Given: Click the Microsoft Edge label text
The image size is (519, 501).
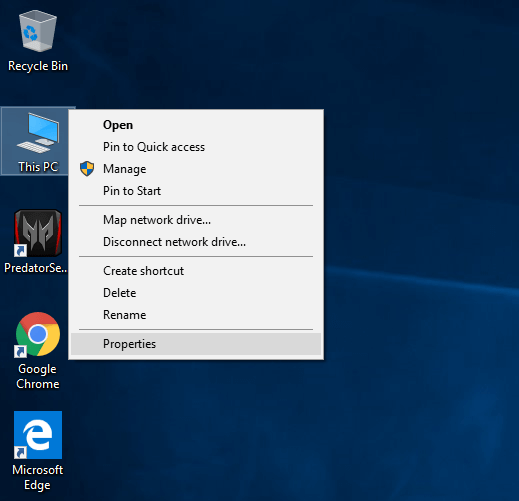Looking at the screenshot, I should 38,477.
